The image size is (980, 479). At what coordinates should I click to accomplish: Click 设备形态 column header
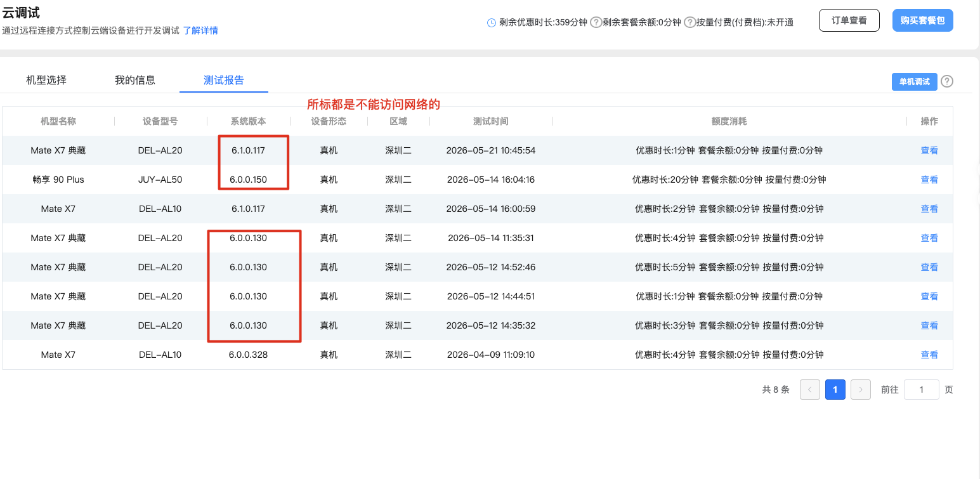(329, 121)
